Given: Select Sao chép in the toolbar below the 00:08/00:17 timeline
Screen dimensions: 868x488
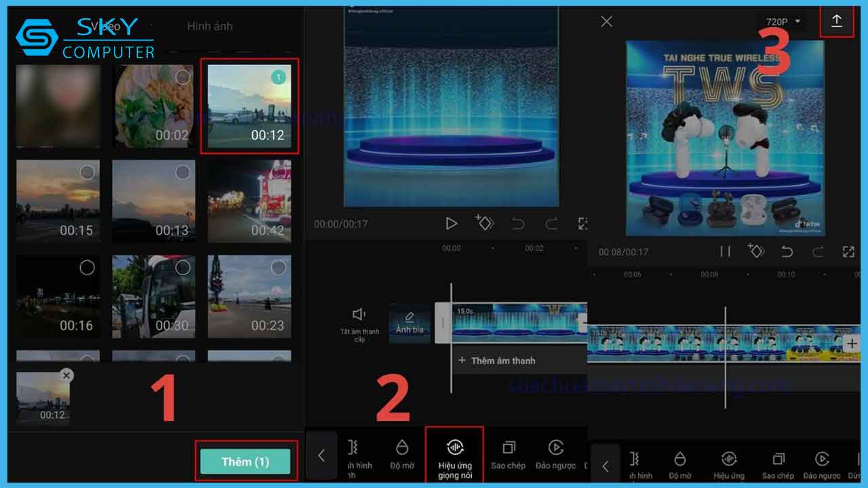Looking at the screenshot, I should (778, 466).
